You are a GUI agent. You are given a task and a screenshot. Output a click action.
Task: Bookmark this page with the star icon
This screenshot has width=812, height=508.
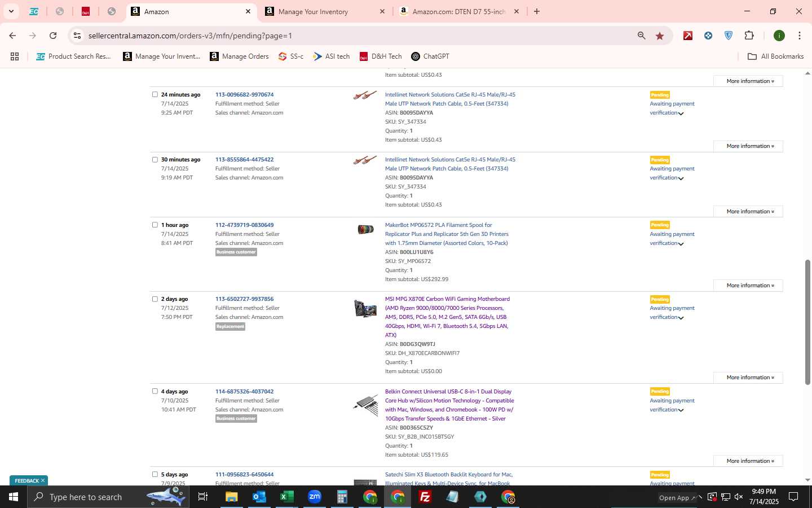coord(660,36)
